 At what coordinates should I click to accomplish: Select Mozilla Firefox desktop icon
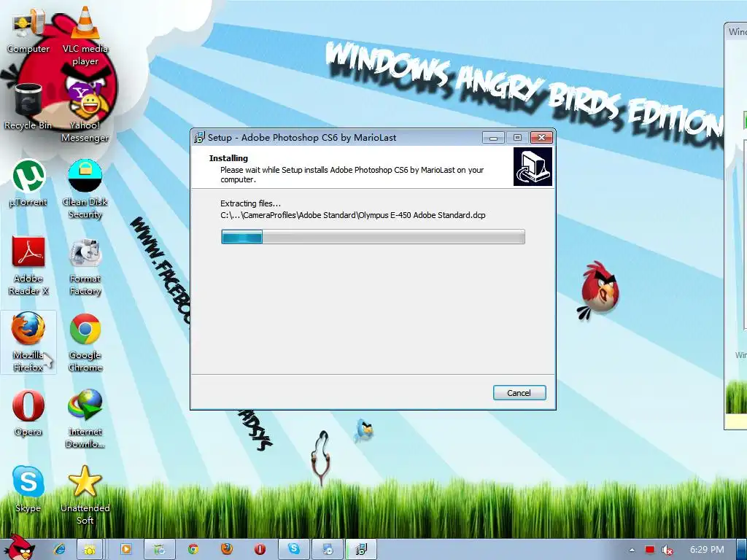pyautogui.click(x=28, y=343)
